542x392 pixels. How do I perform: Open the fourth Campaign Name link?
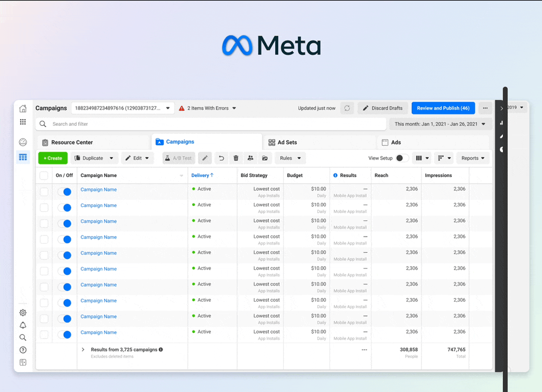pyautogui.click(x=99, y=237)
